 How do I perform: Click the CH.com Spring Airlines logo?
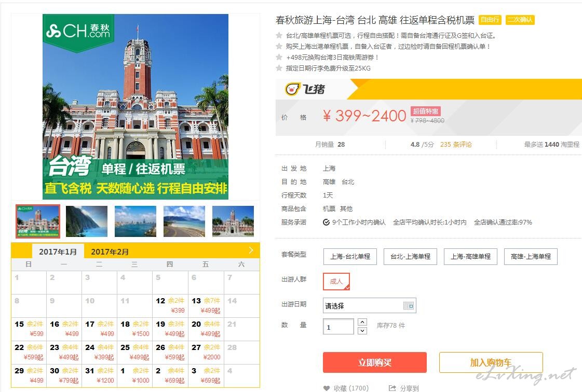pos(78,32)
